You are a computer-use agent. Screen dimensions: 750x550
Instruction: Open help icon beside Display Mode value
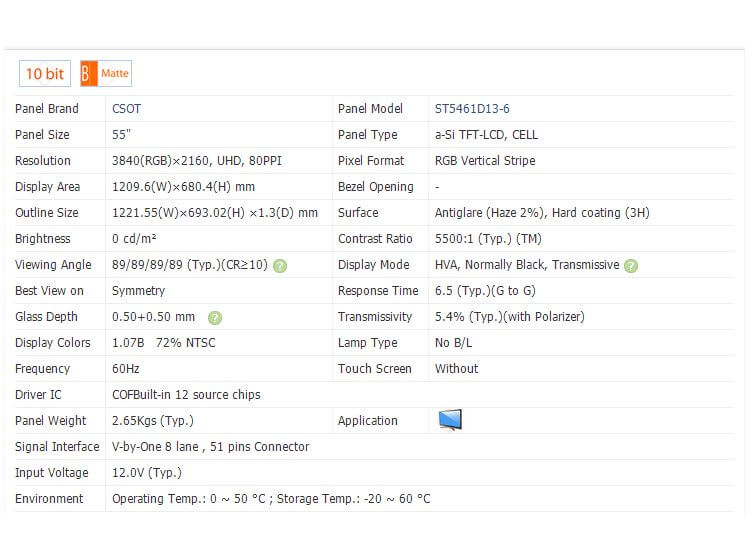click(x=631, y=265)
